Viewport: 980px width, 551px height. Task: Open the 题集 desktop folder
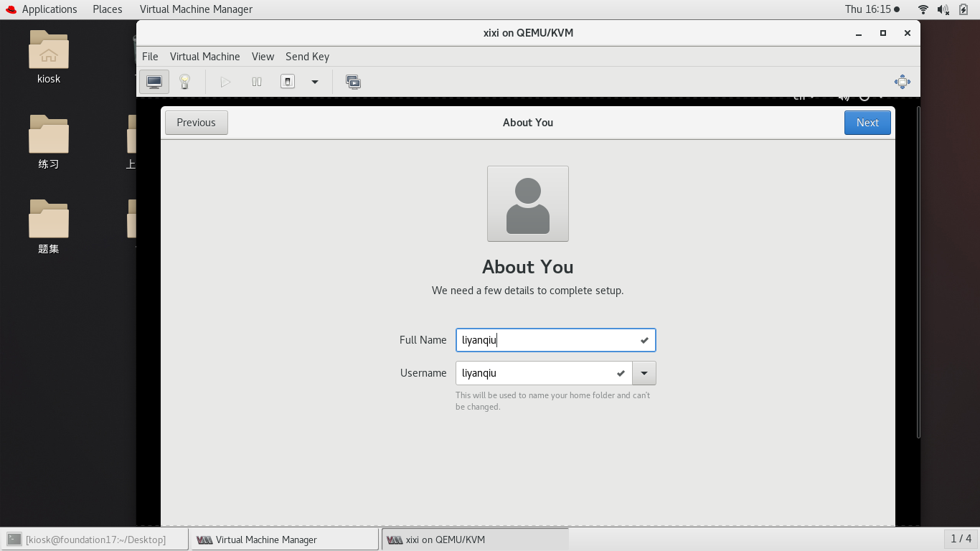(x=49, y=227)
